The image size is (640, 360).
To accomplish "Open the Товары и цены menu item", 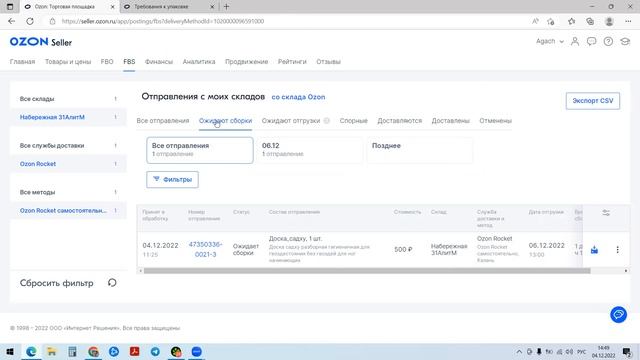I will coord(68,62).
